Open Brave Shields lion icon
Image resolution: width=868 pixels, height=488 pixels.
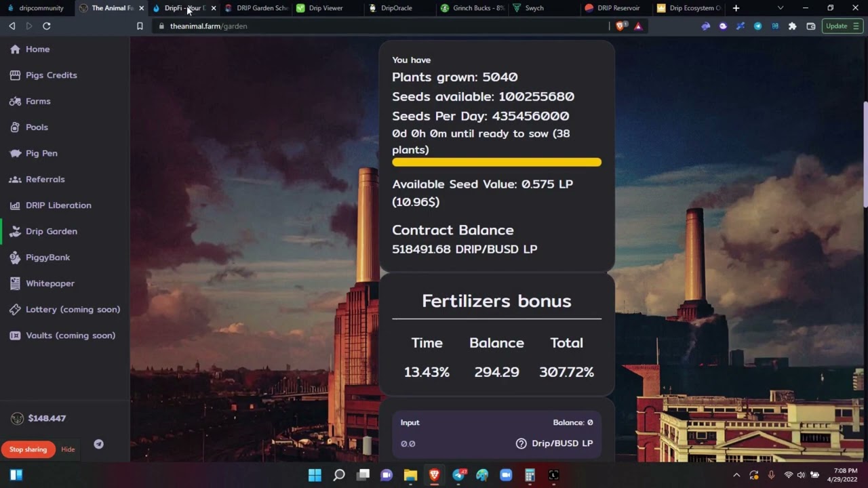[x=620, y=26]
